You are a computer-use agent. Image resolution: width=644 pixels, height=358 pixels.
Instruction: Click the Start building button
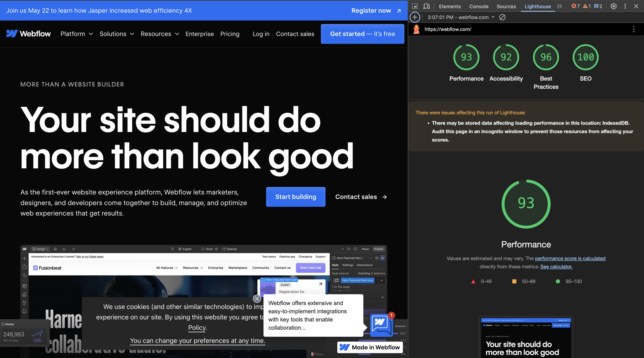click(x=295, y=197)
